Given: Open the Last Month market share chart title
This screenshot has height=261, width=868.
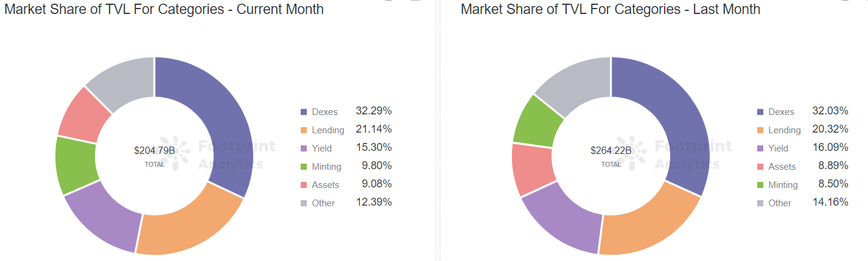Looking at the screenshot, I should point(611,9).
